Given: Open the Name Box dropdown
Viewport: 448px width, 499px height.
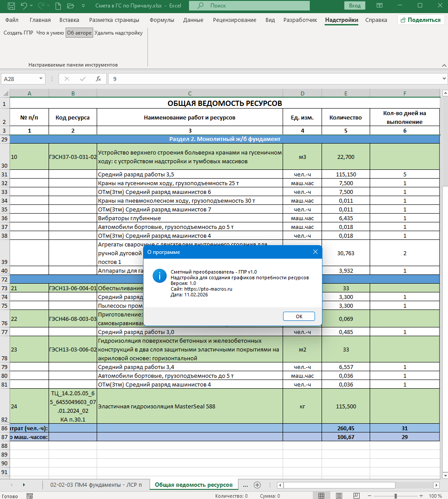Looking at the screenshot, I should pos(41,79).
